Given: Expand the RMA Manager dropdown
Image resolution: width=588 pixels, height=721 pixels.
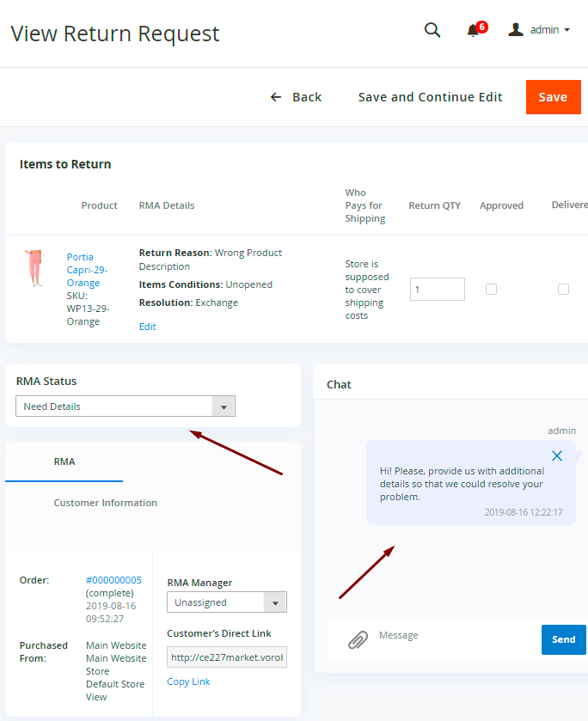Looking at the screenshot, I should pos(227,602).
